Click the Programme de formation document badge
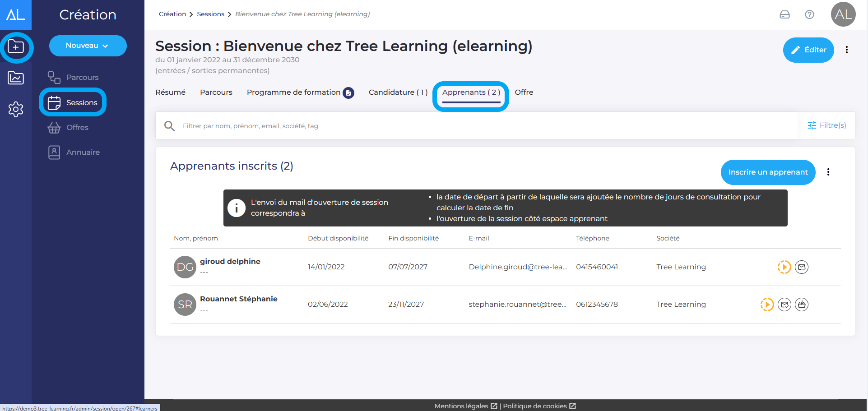The width and height of the screenshot is (868, 411). point(348,93)
